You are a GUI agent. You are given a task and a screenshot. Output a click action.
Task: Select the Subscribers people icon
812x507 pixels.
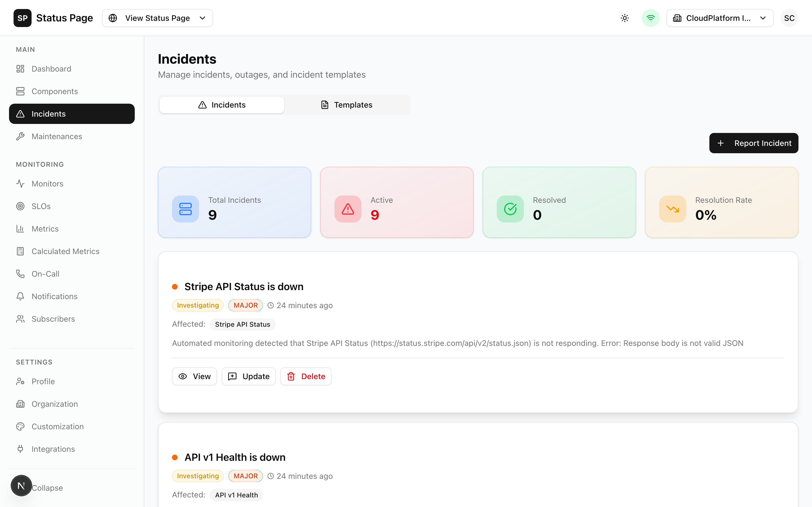(x=21, y=319)
